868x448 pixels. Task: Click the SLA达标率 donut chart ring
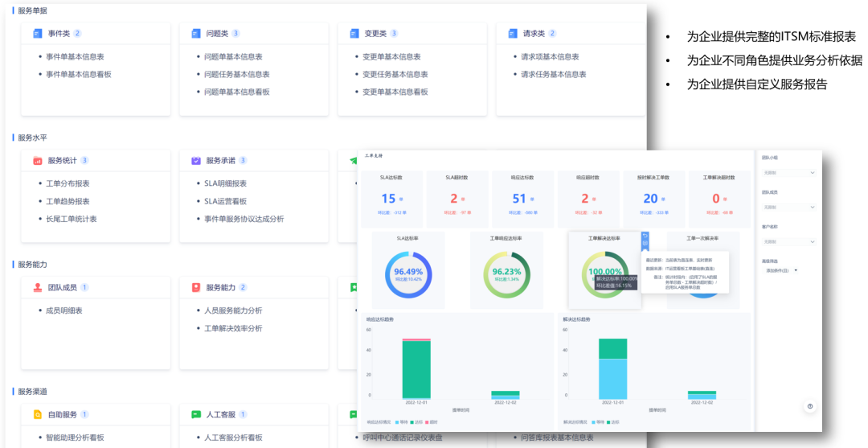(x=389, y=273)
